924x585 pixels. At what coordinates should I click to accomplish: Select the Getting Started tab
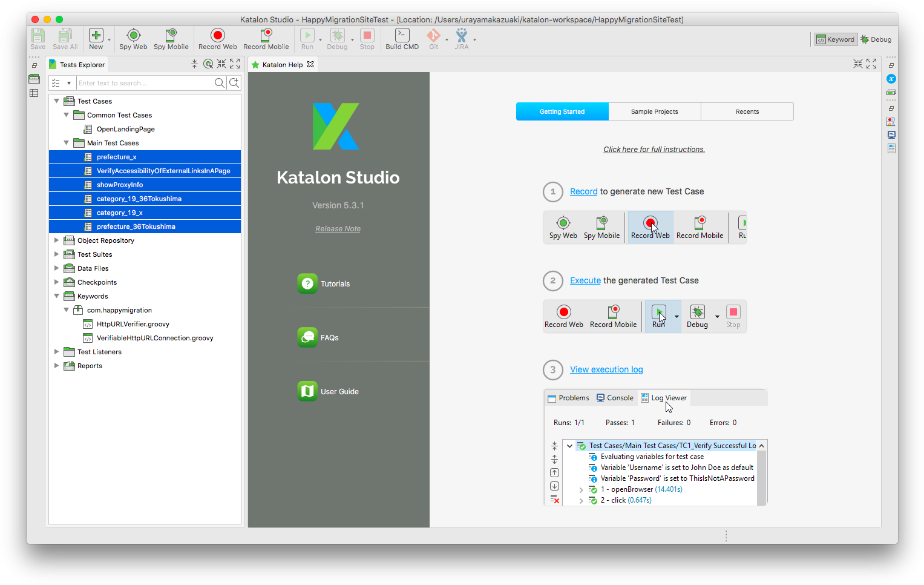point(562,111)
